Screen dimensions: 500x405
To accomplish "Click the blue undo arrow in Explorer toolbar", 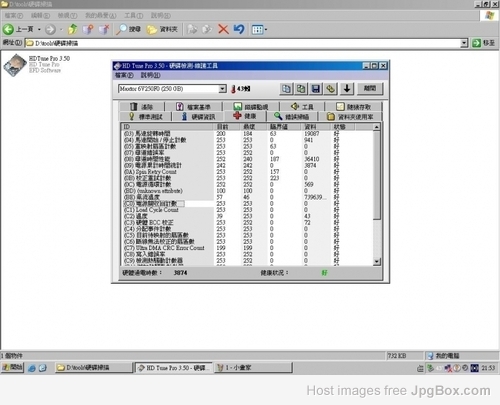I will tap(239, 29).
